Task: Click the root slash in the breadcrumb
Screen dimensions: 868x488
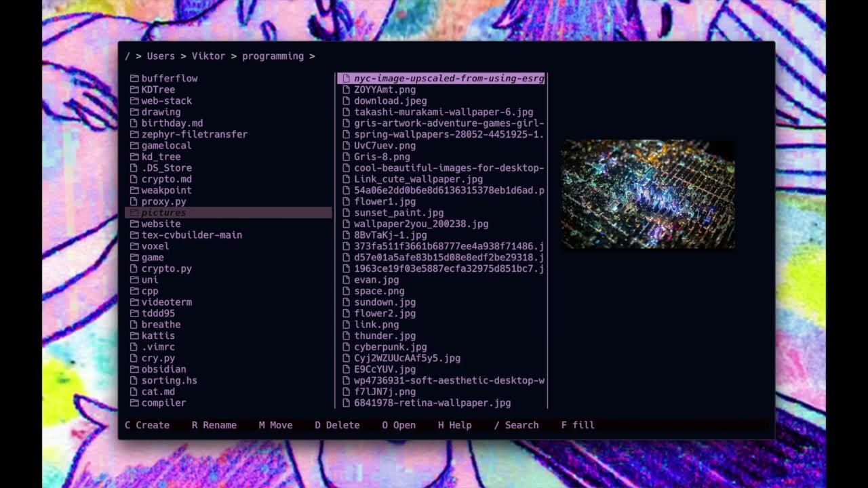Action: pos(127,56)
